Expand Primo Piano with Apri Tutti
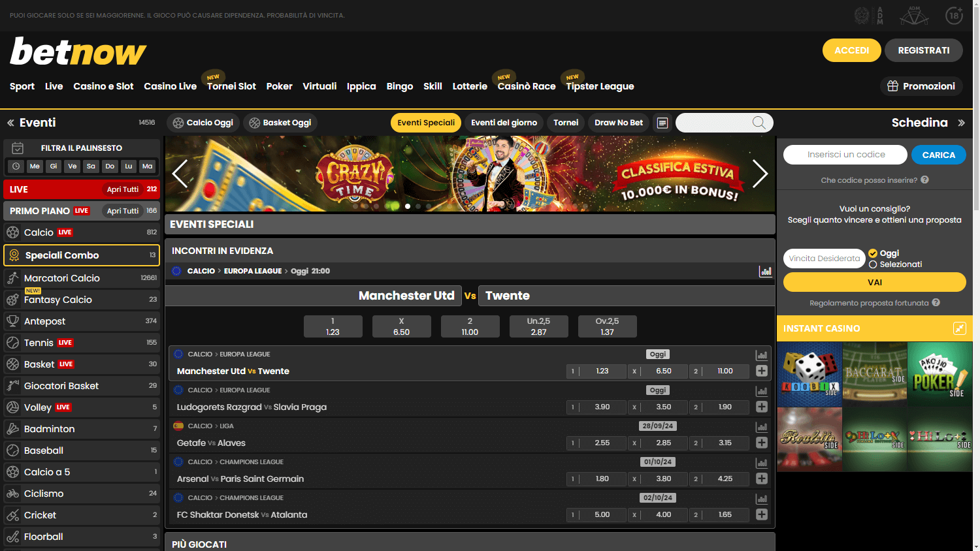The height and width of the screenshot is (551, 980). 123,211
